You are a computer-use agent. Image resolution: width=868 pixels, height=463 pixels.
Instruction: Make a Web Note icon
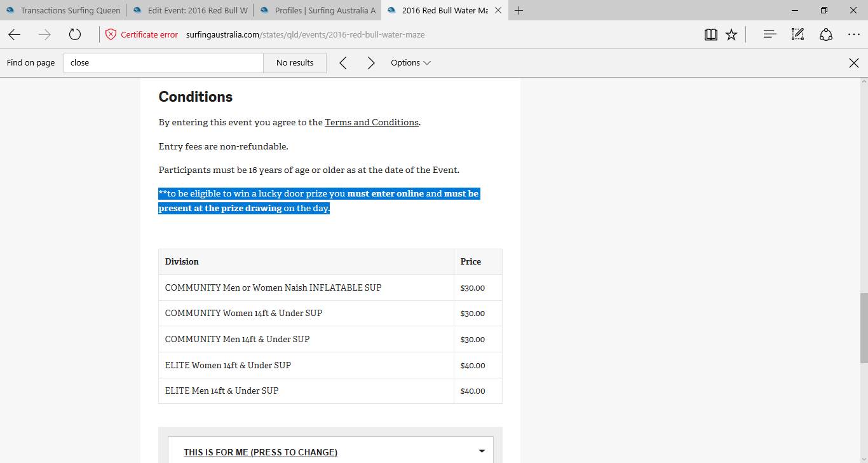(797, 35)
